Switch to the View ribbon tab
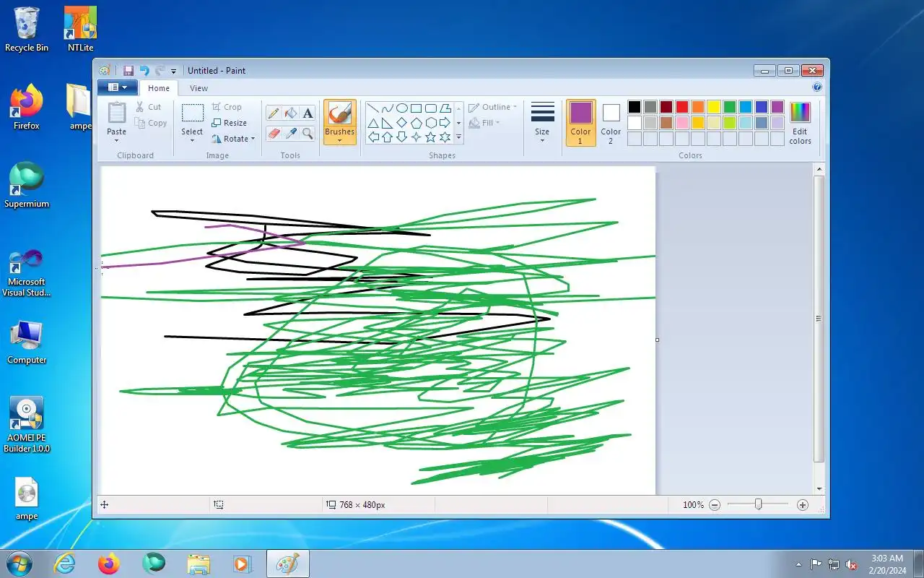Image resolution: width=924 pixels, height=578 pixels. pyautogui.click(x=199, y=88)
